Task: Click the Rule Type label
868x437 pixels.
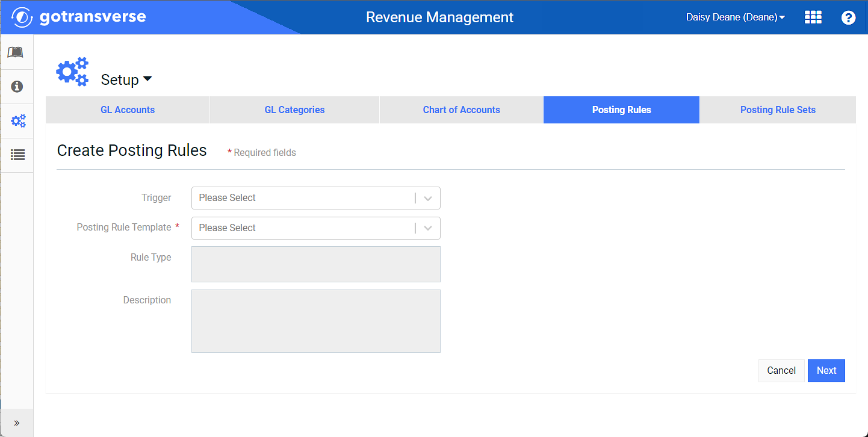Action: point(151,258)
